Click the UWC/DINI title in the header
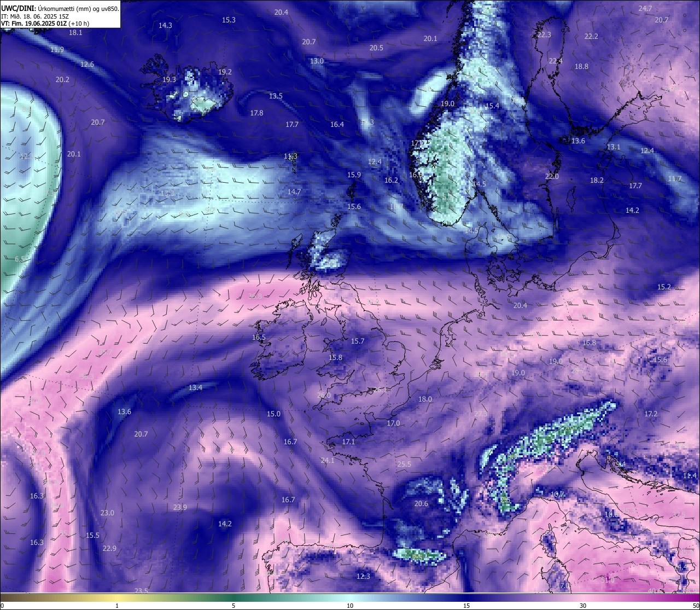700x610 pixels. [x=19, y=9]
